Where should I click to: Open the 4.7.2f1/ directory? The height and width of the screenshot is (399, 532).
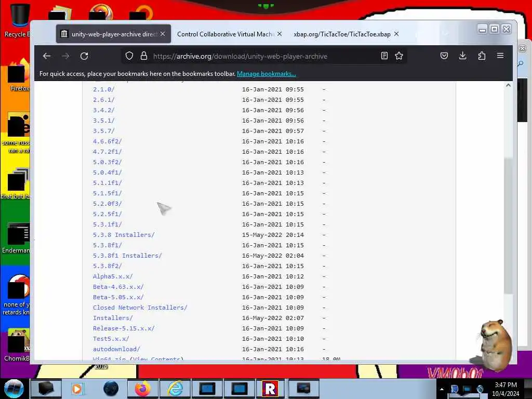click(107, 152)
